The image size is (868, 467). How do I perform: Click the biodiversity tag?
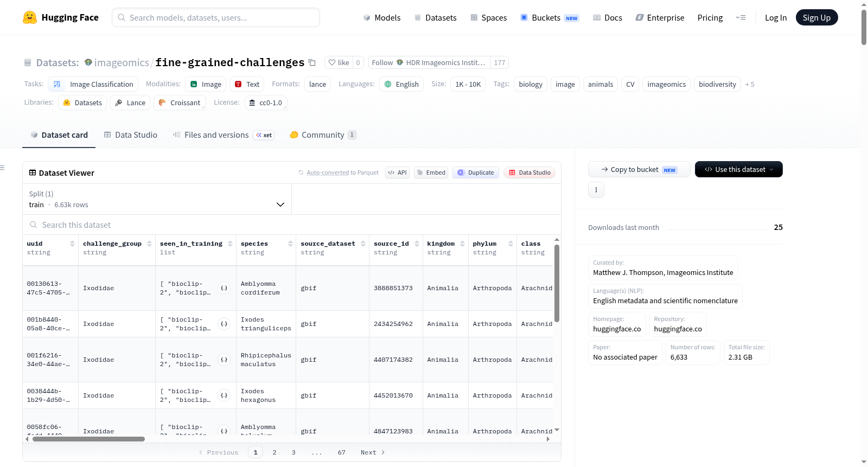tap(717, 84)
